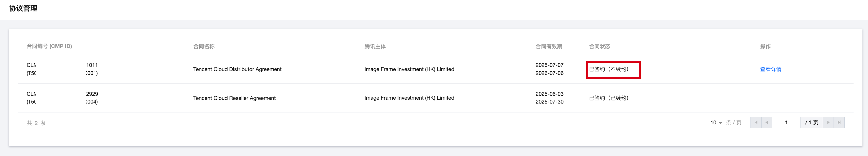
Task: Click the 腾讯主体 column header
Action: click(x=375, y=47)
